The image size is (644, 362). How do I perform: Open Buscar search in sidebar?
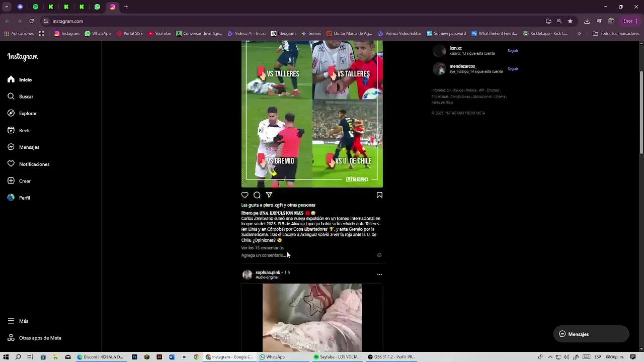[20, 97]
